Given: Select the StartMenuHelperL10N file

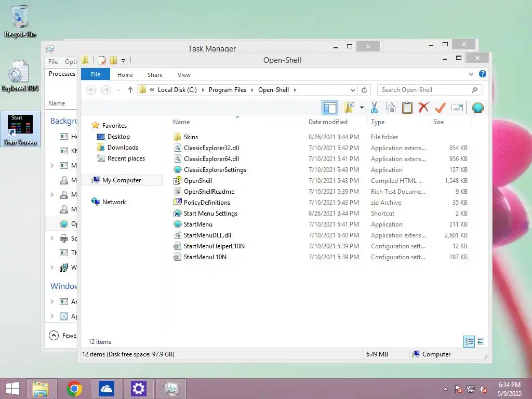Looking at the screenshot, I should coord(214,246).
